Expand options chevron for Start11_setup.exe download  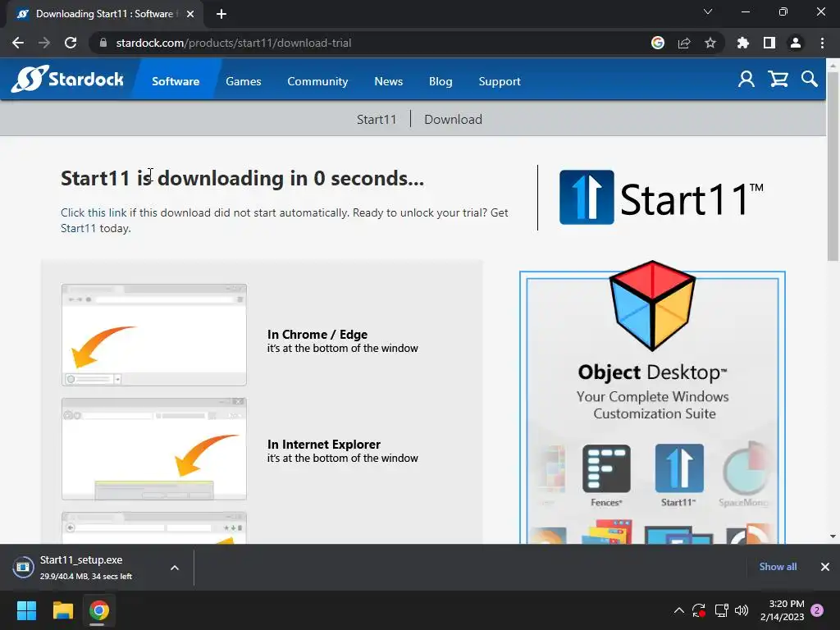175,568
